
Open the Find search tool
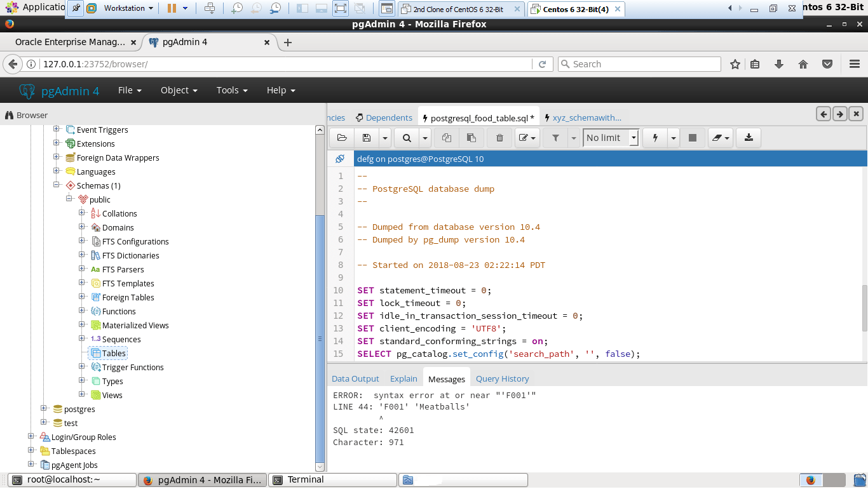click(x=407, y=138)
